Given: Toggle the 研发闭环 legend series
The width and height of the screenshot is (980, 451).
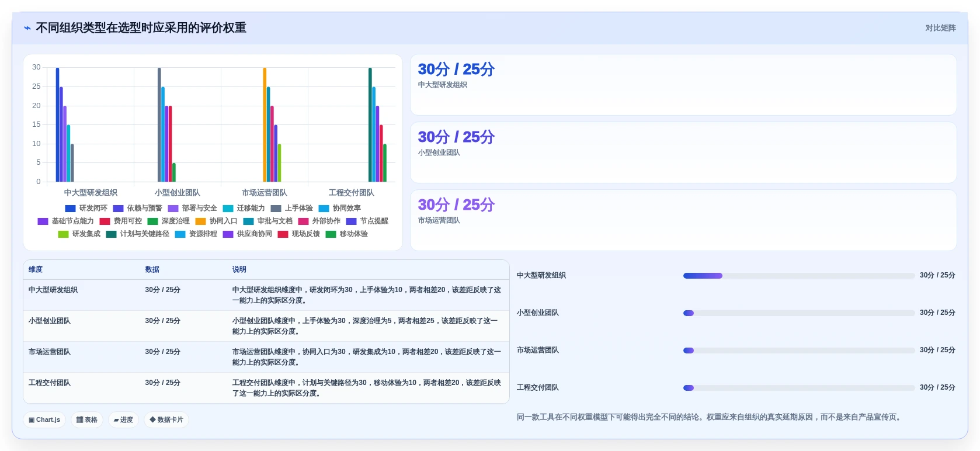Looking at the screenshot, I should [86, 208].
